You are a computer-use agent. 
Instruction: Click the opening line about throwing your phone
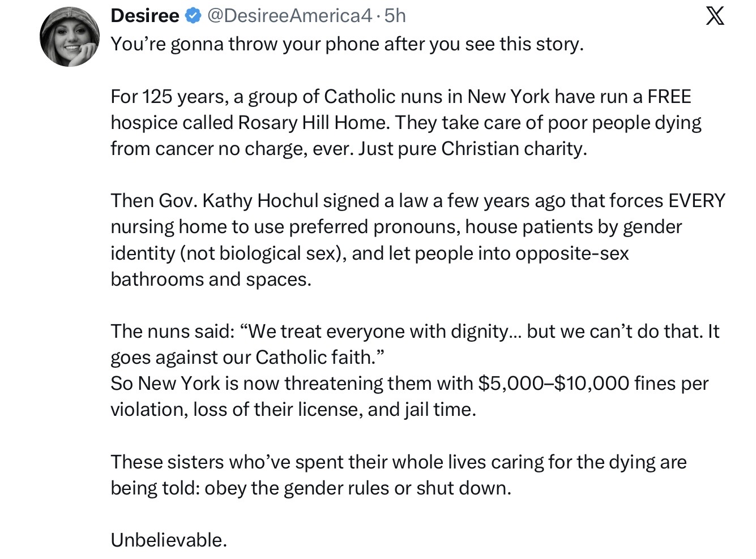click(x=347, y=44)
